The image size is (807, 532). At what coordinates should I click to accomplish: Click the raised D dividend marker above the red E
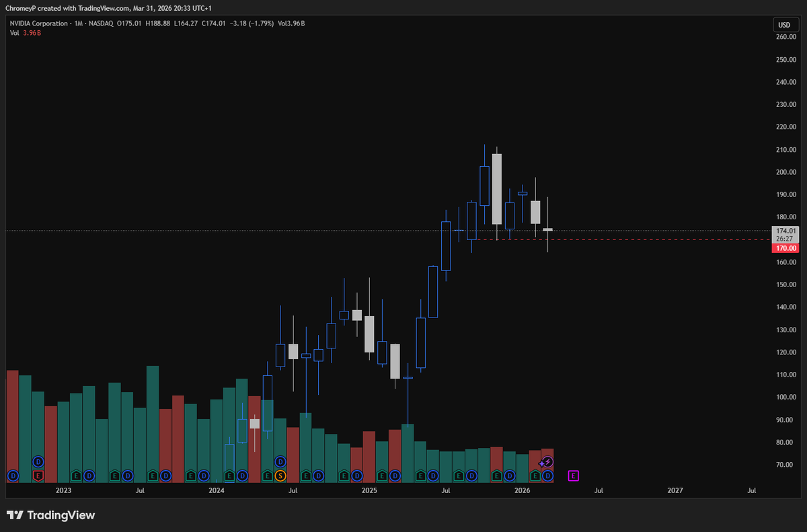[38, 461]
